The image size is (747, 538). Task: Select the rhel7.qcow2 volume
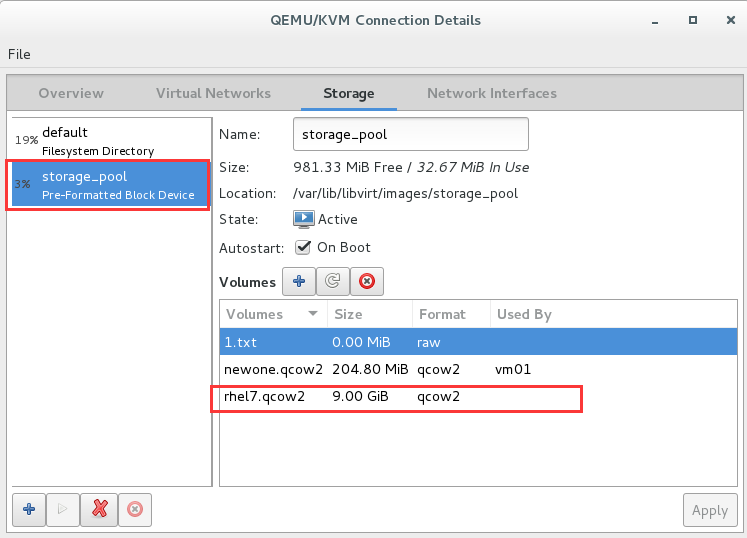[478, 396]
